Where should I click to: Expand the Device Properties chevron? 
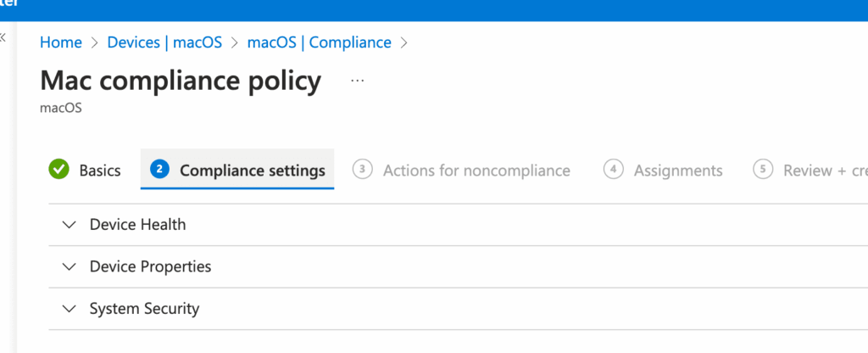pos(70,266)
